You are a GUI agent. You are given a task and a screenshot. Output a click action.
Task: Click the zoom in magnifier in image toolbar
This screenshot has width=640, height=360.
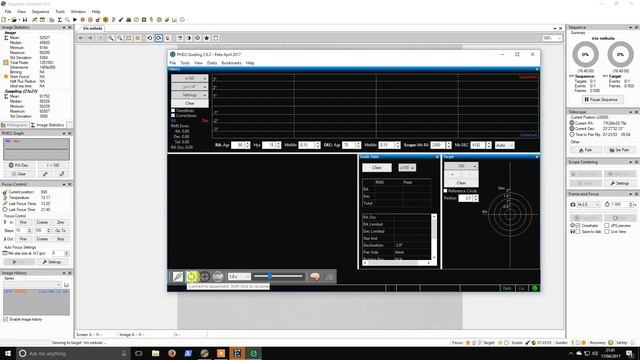click(x=111, y=38)
